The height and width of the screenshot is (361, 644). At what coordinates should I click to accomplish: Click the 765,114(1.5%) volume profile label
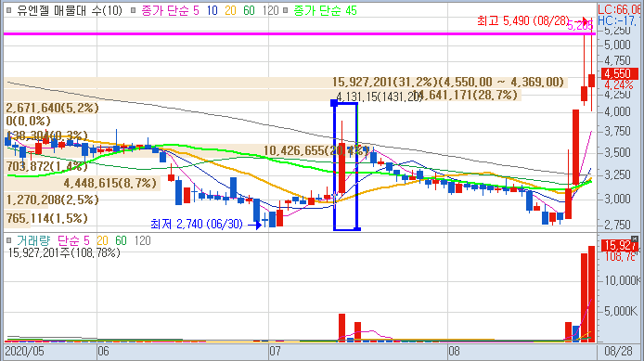click(x=46, y=218)
